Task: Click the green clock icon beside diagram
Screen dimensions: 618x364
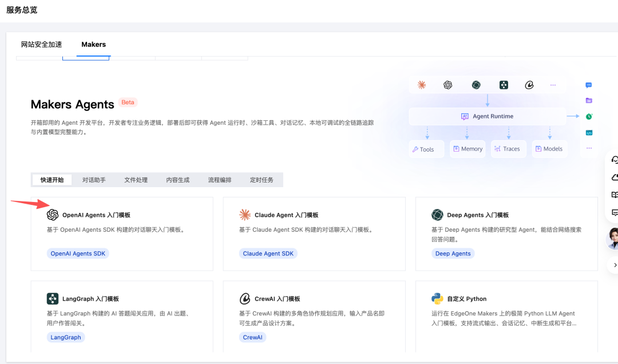Action: coord(589,116)
